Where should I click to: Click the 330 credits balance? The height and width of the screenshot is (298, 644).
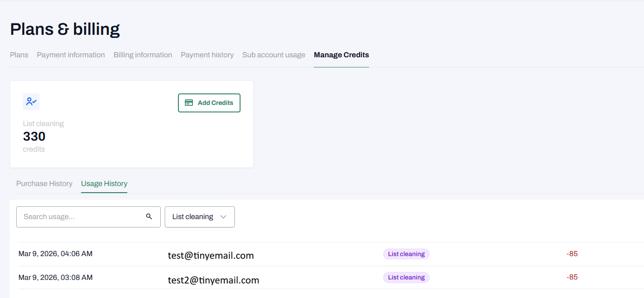pos(34,136)
